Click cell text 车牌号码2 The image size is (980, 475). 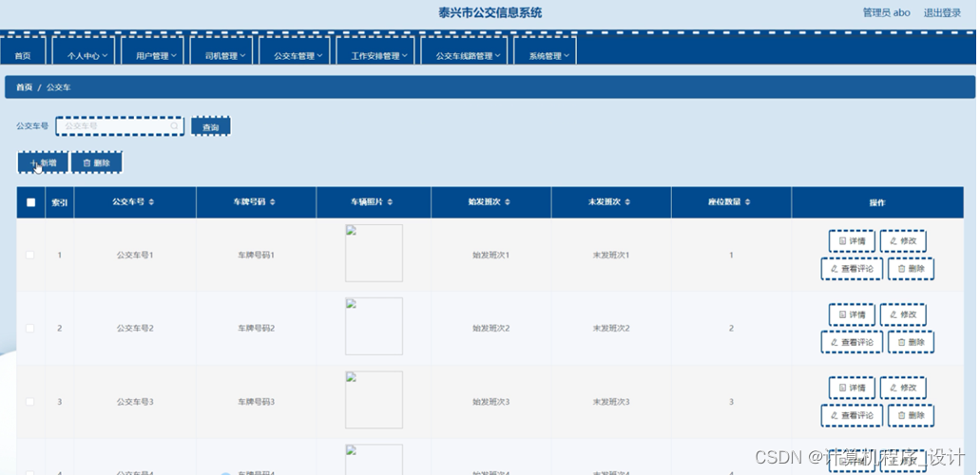(x=257, y=328)
